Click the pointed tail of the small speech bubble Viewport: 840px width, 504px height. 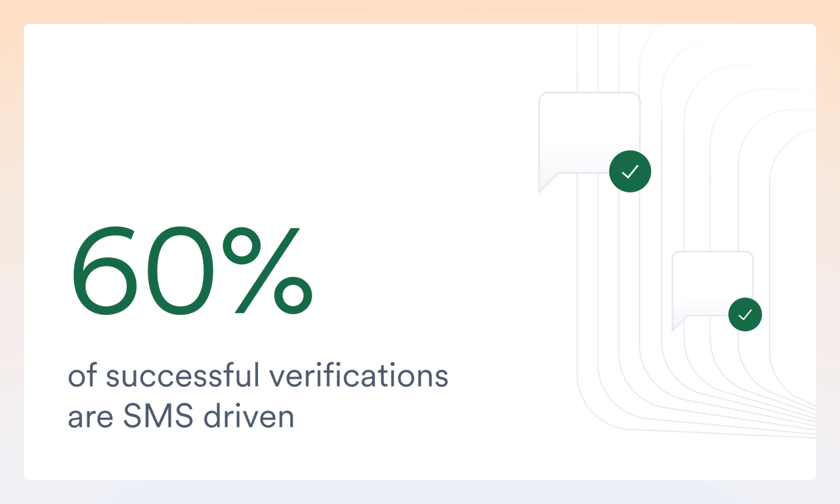(677, 324)
